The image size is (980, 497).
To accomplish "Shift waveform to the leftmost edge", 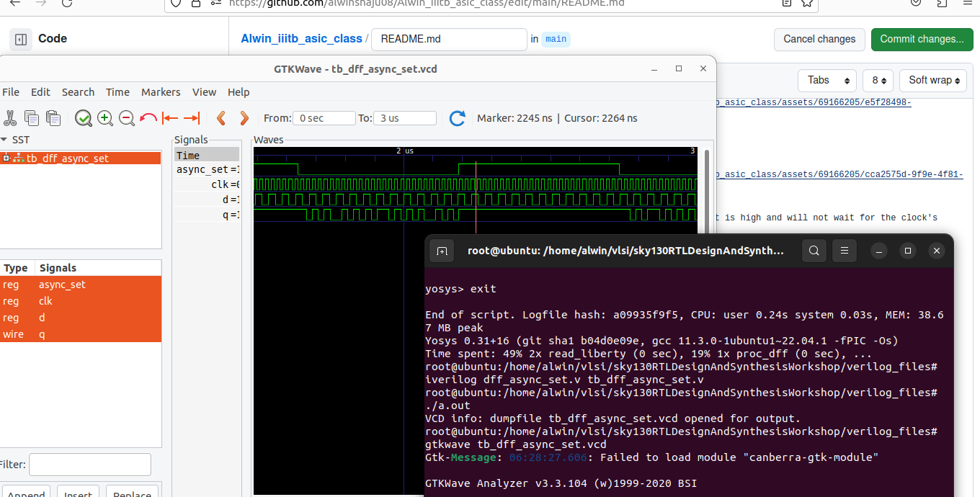I will (169, 118).
